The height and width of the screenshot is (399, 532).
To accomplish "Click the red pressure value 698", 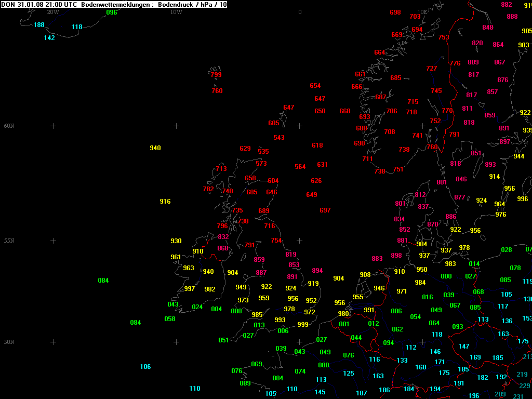I will coord(395,12).
